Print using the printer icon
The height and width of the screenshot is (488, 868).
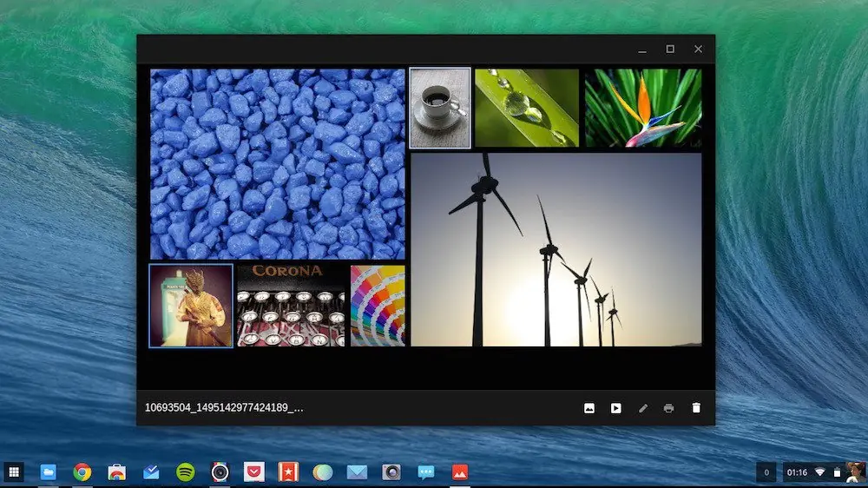pos(668,408)
